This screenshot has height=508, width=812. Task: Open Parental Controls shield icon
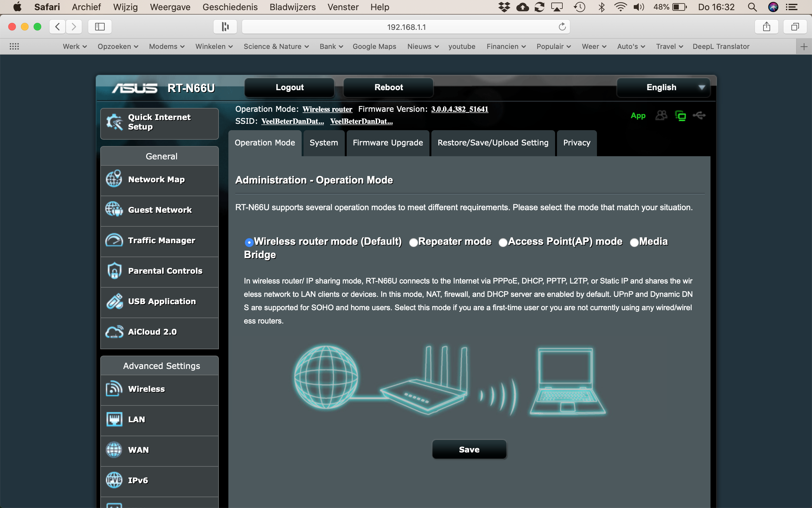coord(114,271)
